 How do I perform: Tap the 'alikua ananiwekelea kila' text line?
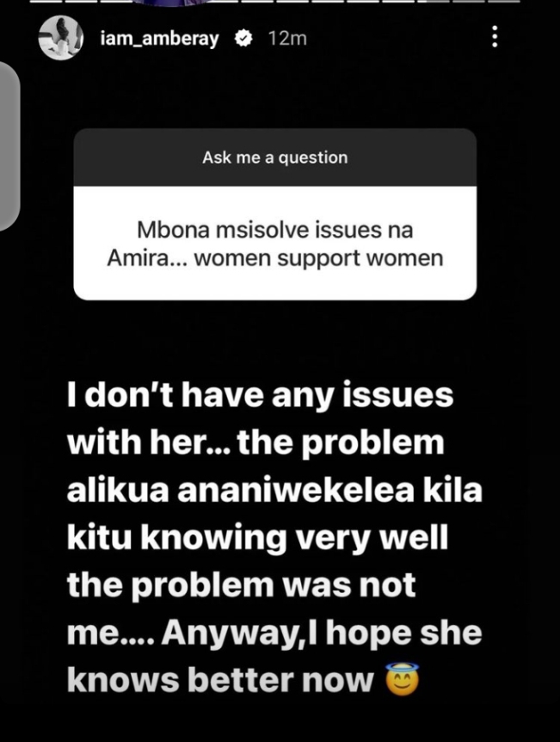pyautogui.click(x=274, y=491)
